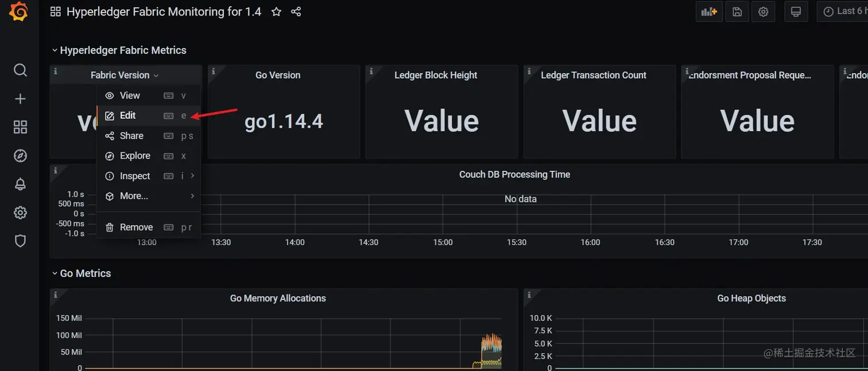The width and height of the screenshot is (868, 371).
Task: Click the 10.0 K axis label
Action: (541, 318)
